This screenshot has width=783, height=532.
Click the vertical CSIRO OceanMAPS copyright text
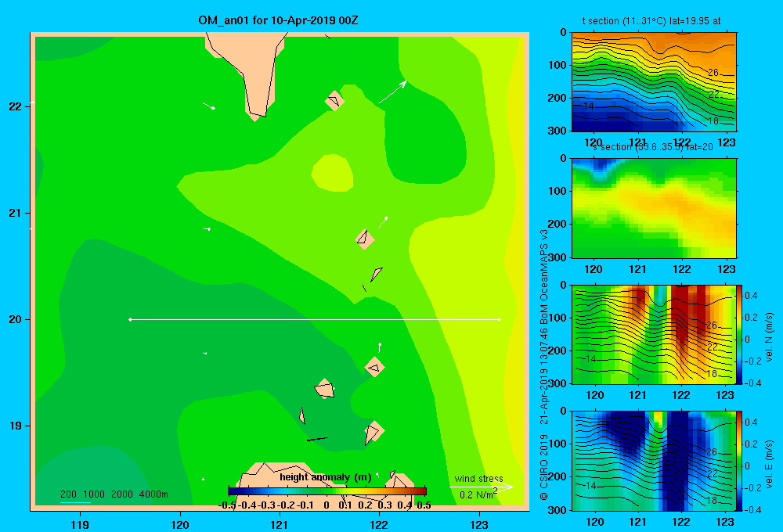(x=544, y=365)
